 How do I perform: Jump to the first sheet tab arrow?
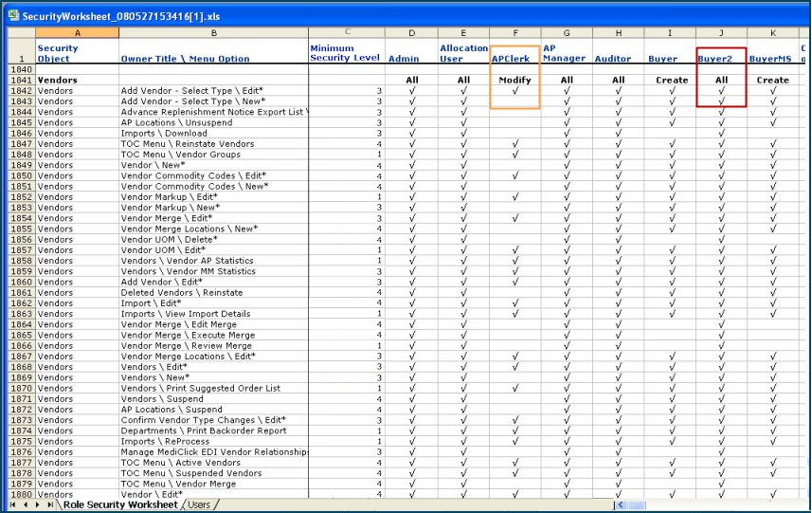(x=13, y=504)
